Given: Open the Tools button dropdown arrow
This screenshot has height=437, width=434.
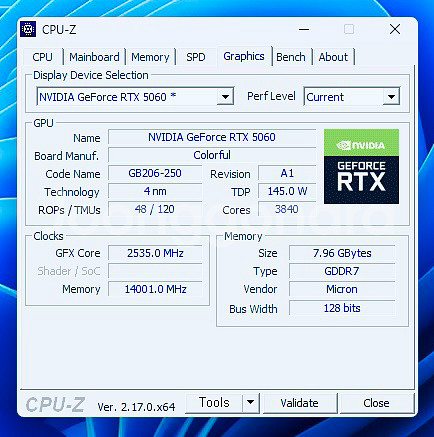Looking at the screenshot, I should click(x=251, y=402).
